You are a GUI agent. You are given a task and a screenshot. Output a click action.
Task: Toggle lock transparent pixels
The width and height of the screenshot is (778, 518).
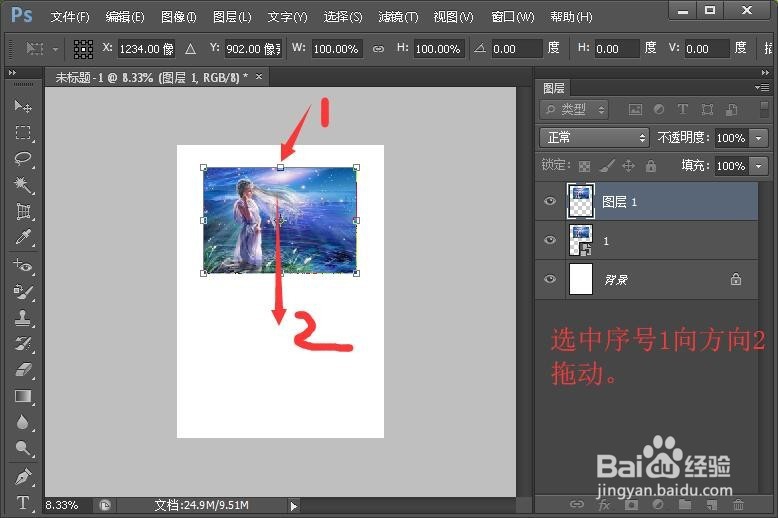(584, 166)
